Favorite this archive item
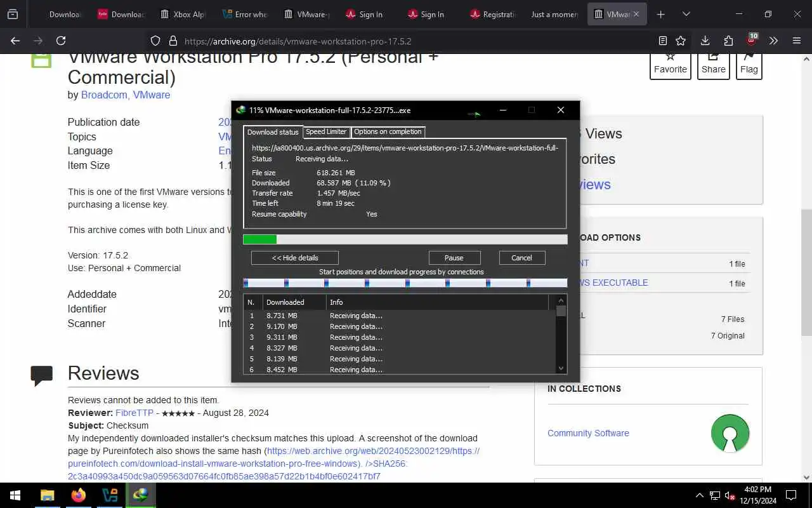This screenshot has height=508, width=812. pyautogui.click(x=671, y=65)
